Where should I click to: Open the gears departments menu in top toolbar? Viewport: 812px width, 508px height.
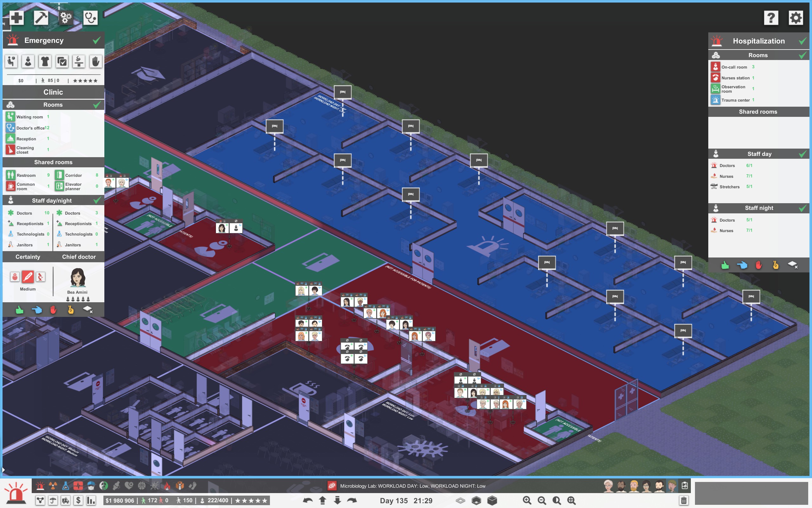pos(66,17)
